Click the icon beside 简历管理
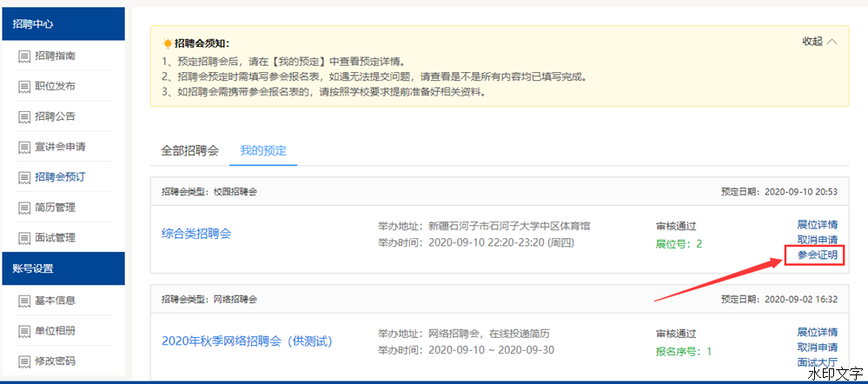The height and width of the screenshot is (384, 868). point(24,209)
